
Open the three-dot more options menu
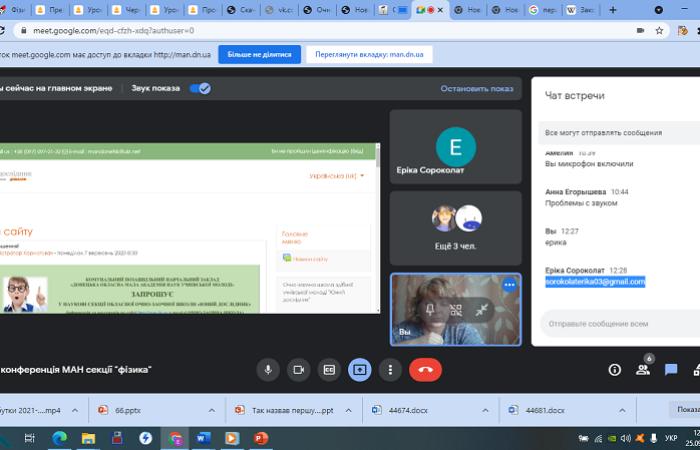(x=390, y=369)
